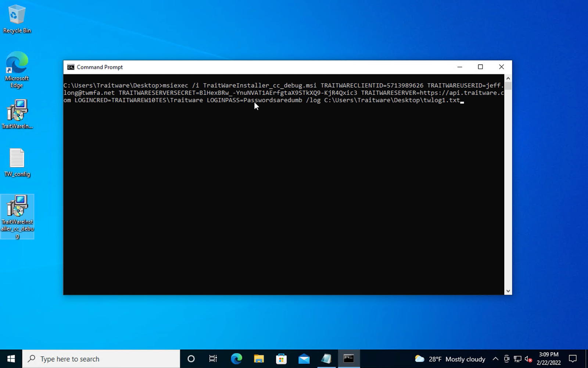The width and height of the screenshot is (588, 368).
Task: Click the console vertical scrollbar thumb
Action: click(508, 86)
